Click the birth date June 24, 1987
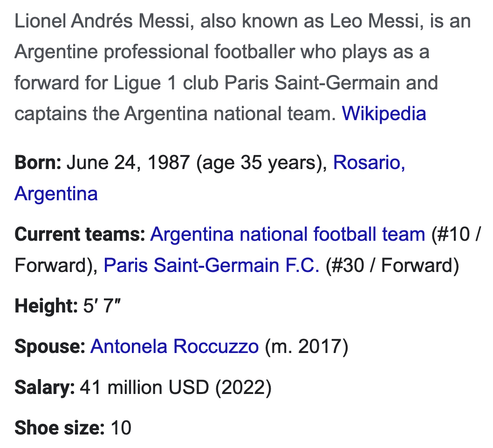Viewport: 493px width, 448px height. click(x=128, y=163)
